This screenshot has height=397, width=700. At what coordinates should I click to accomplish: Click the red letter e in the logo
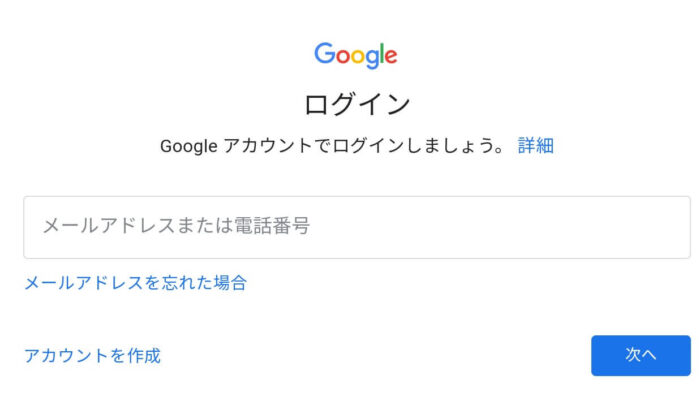(x=391, y=57)
